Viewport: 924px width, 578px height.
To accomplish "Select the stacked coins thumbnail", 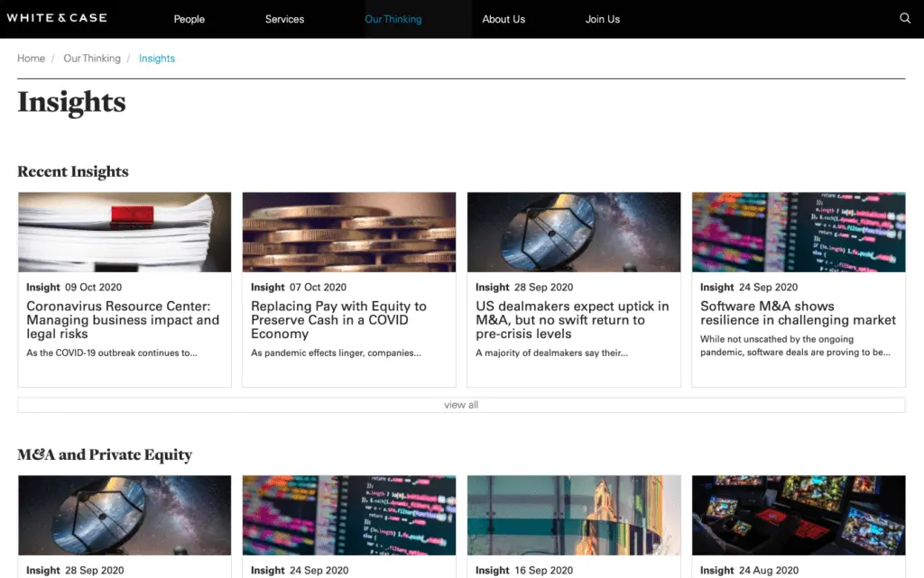I will [349, 232].
